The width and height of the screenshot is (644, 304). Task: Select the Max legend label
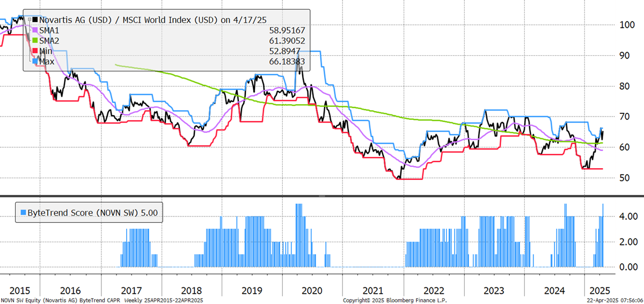(x=48, y=61)
